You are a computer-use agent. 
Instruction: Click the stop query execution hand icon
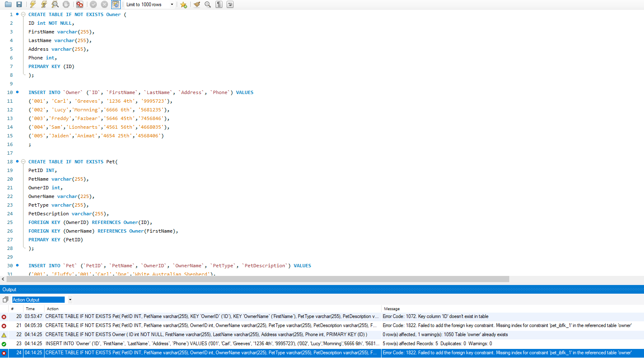66,5
